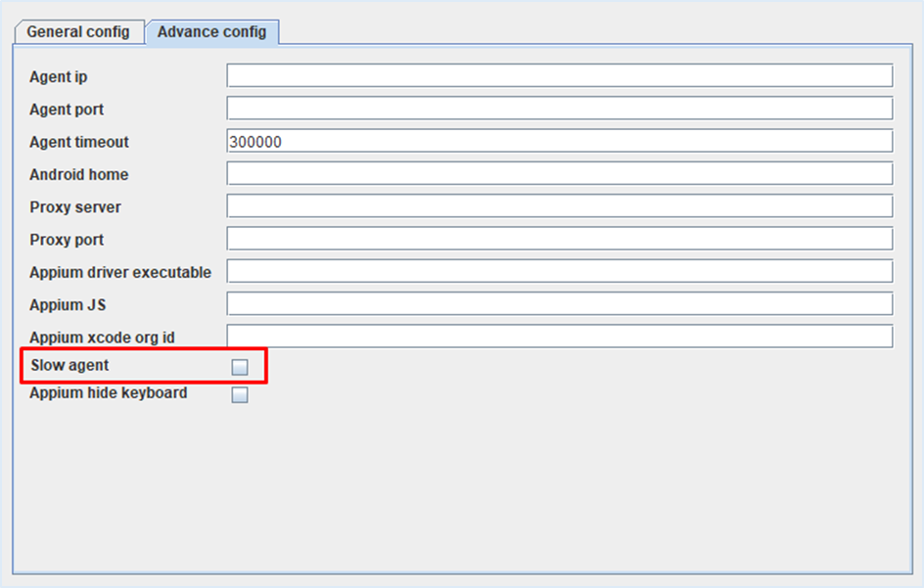The image size is (924, 588).
Task: Click the Agent ip label
Action: (x=59, y=77)
